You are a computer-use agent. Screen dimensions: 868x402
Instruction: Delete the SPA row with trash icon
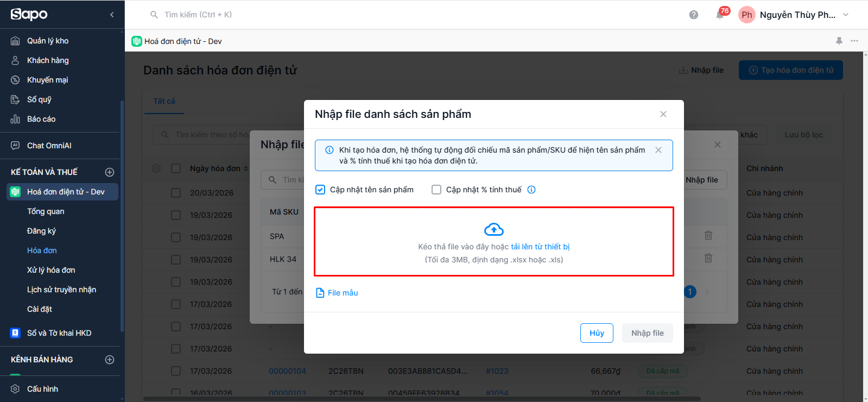tap(708, 235)
